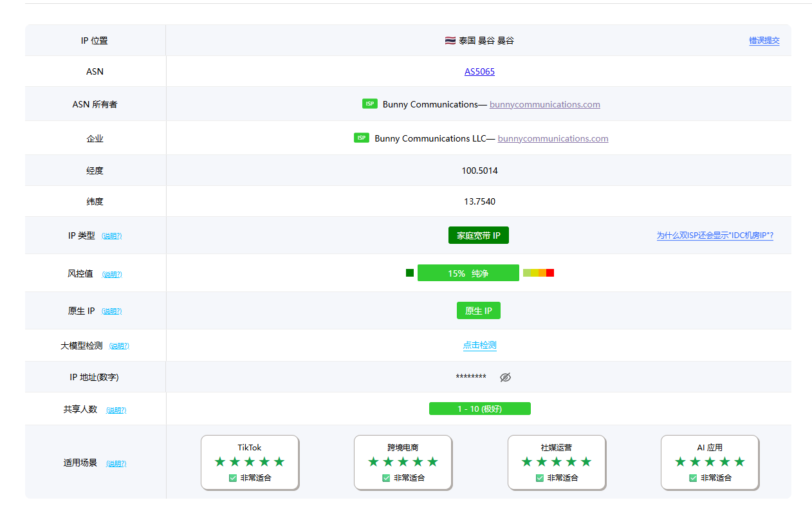
Task: Click the 非常适合 checkbox under TikTok
Action: click(x=233, y=478)
